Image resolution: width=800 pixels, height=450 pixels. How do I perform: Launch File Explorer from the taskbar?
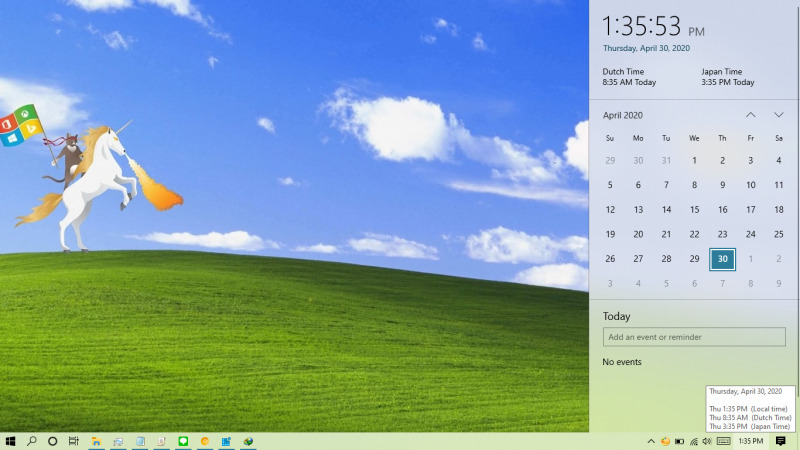97,441
